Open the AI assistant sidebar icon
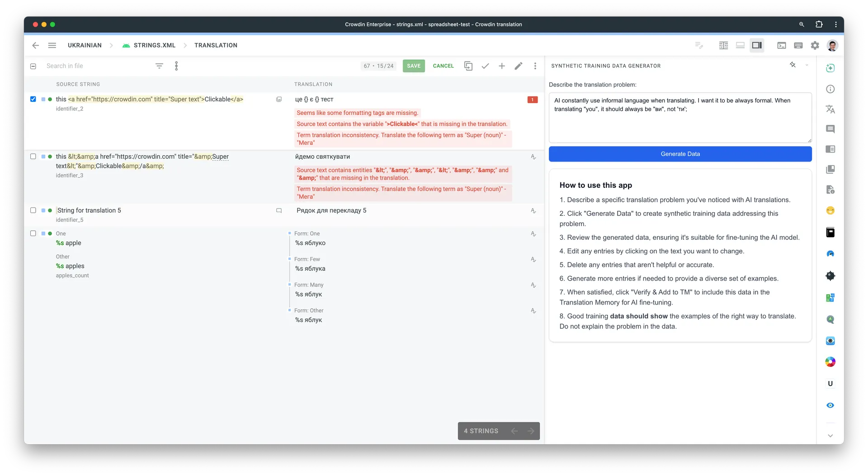The width and height of the screenshot is (868, 476). [x=830, y=68]
